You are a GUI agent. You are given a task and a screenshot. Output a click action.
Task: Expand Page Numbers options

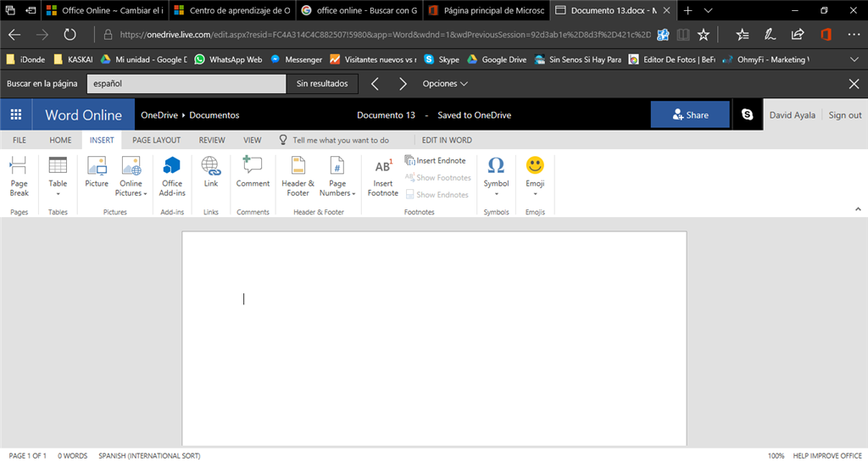point(337,176)
